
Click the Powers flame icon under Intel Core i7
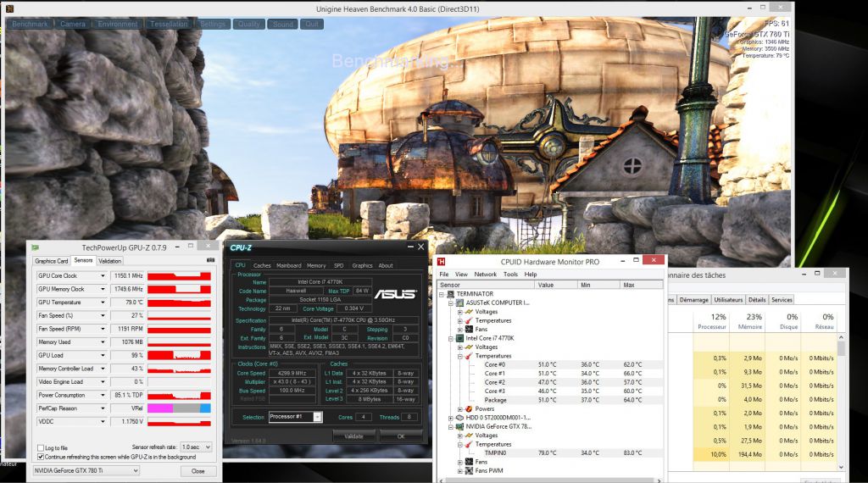tap(469, 409)
